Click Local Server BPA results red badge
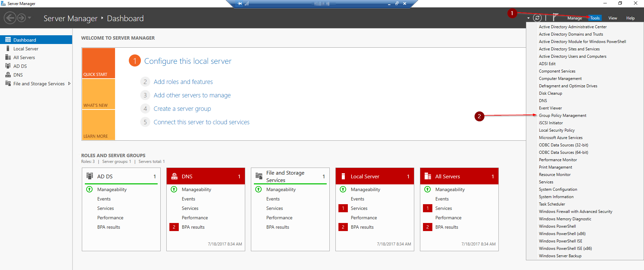This screenshot has height=270, width=644. point(343,227)
